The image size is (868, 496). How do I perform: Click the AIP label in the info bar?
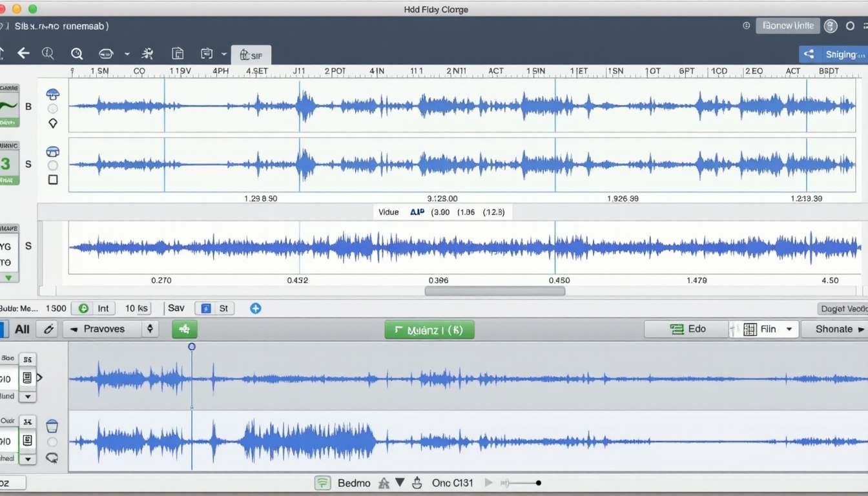417,212
